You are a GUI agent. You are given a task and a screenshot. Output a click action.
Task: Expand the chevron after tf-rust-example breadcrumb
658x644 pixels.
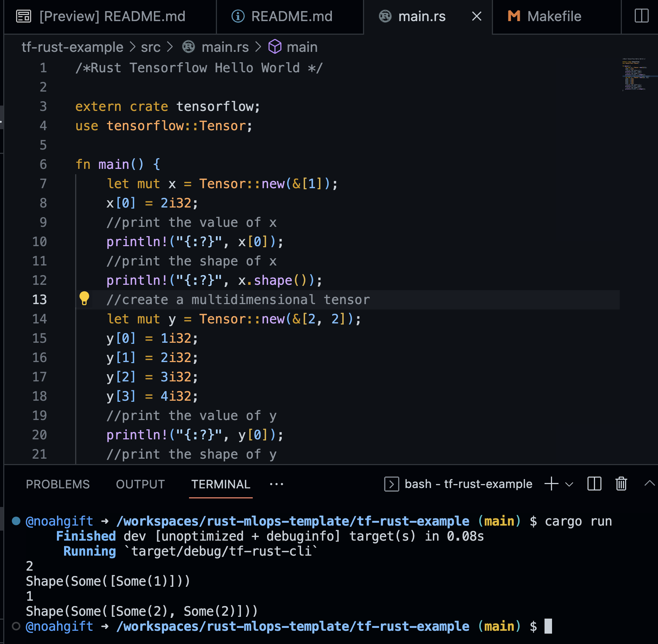132,47
